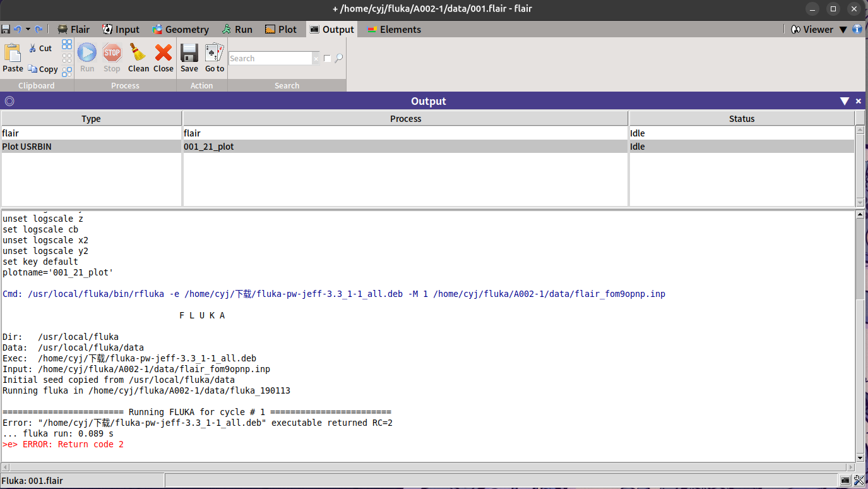Click the invert selection grid icon
This screenshot has width=868, height=489.
(67, 71)
